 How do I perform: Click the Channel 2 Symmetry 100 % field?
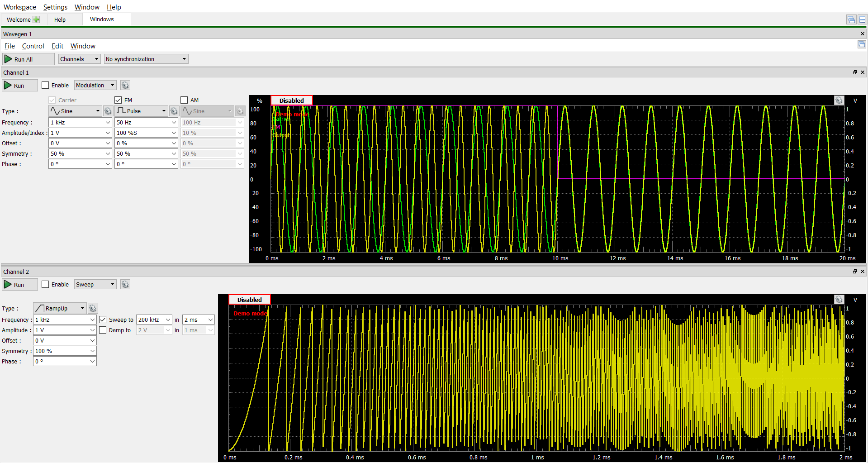coord(65,351)
